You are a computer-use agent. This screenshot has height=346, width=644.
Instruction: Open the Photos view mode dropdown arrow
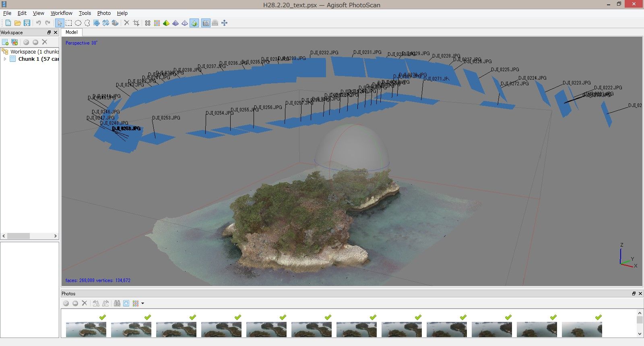pyautogui.click(x=142, y=303)
